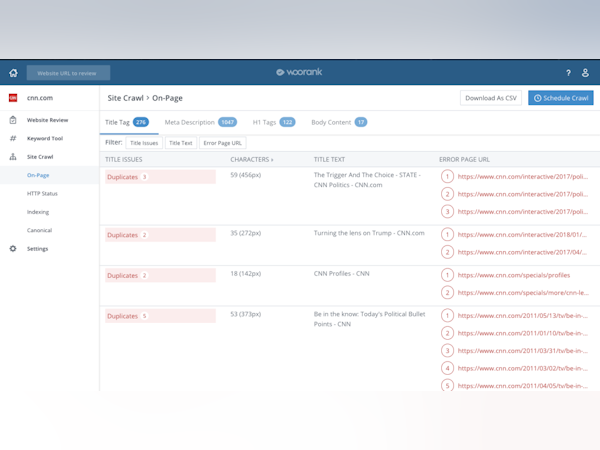Select the cnn.com site favicon
Image resolution: width=600 pixels, height=450 pixels.
(x=13, y=98)
